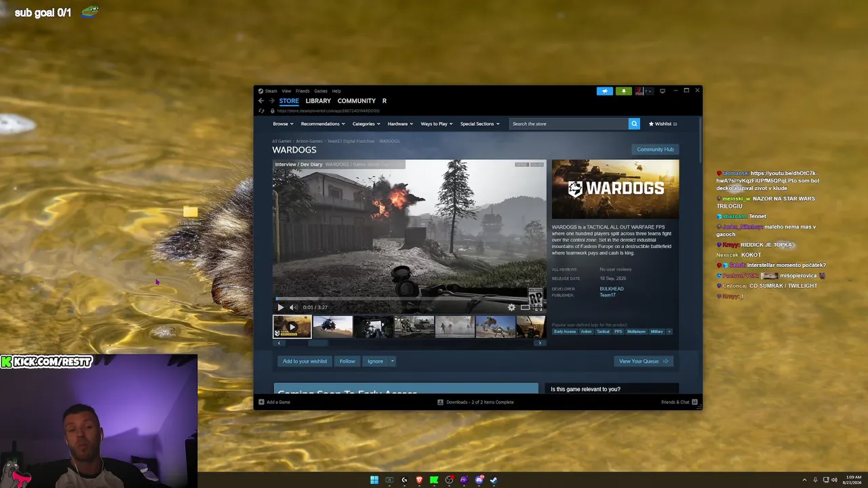
Task: Add a tag with the plus button
Action: 669,331
